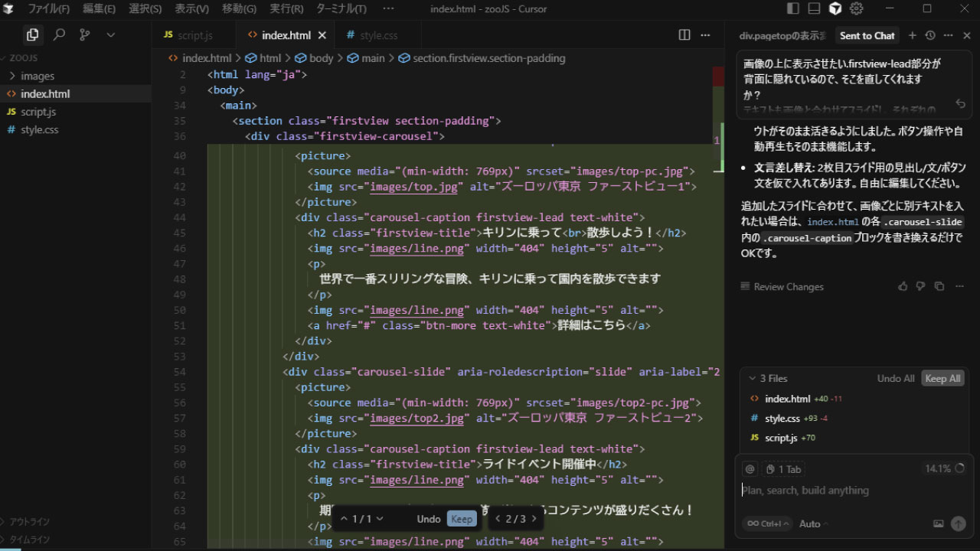Send the chat message arrow
The width and height of the screenshot is (980, 551).
(958, 523)
